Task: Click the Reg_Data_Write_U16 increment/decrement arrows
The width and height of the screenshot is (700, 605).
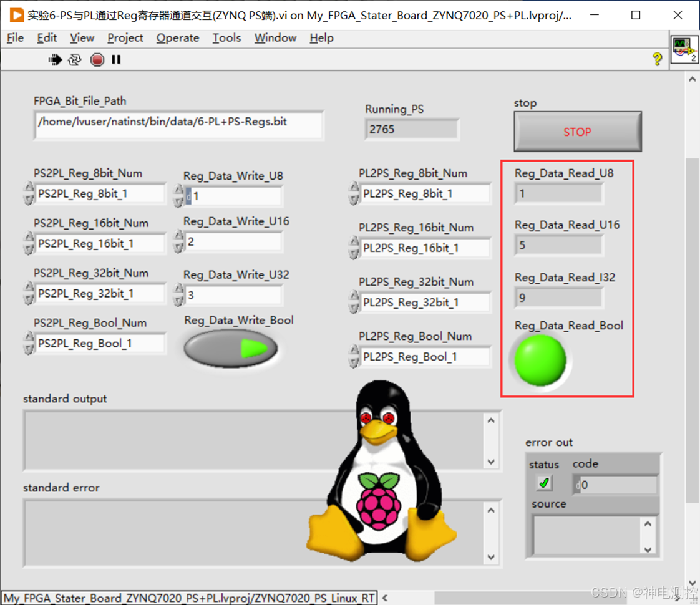Action: pyautogui.click(x=178, y=242)
